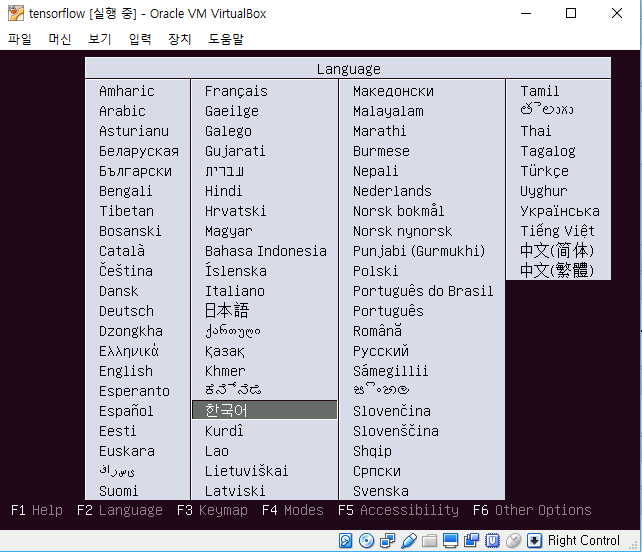Choose Suomi language
Screen dimensions: 642x552
pyautogui.click(x=119, y=491)
